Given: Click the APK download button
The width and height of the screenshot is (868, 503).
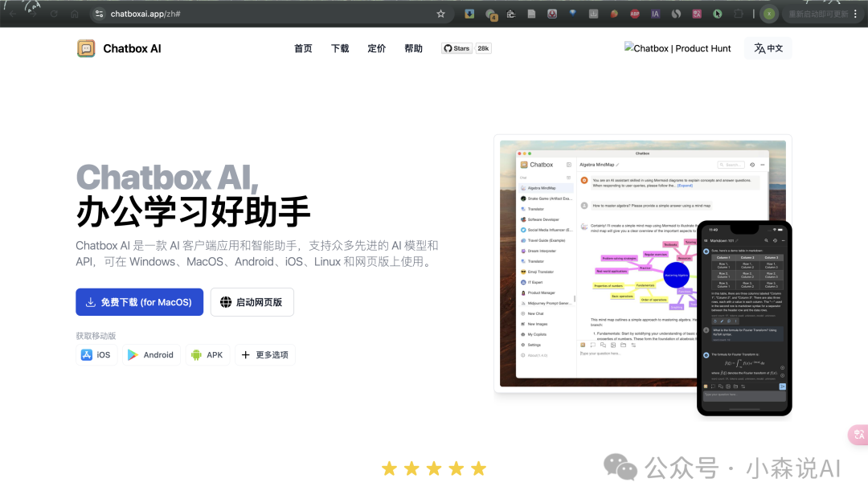Looking at the screenshot, I should [207, 354].
